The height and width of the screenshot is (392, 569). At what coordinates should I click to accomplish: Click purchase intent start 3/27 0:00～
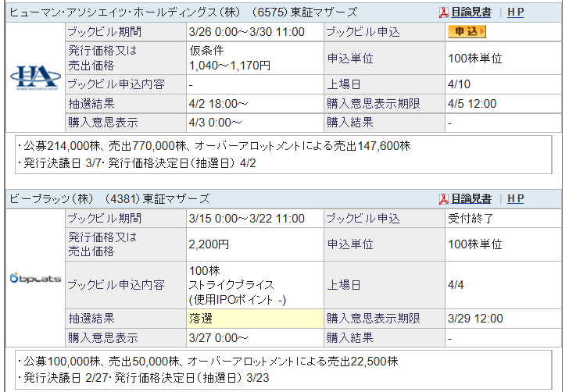pos(218,337)
